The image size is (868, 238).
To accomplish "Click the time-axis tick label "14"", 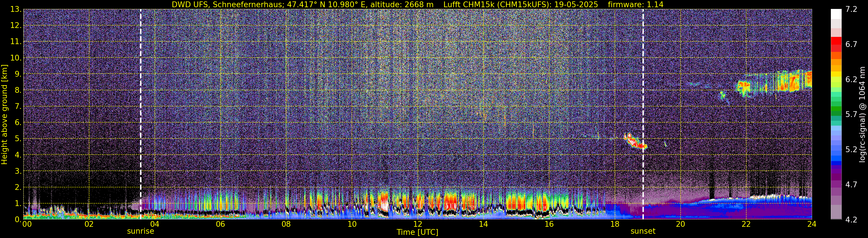I will coord(483,224).
